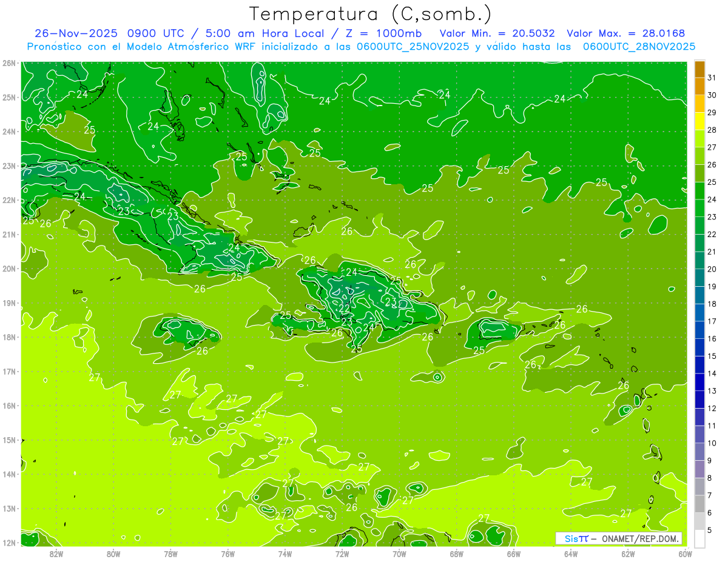728x562 pixels.
Task: Click the SisPI – ONAMET/REP.DOM. logo box
Action: coord(619,538)
